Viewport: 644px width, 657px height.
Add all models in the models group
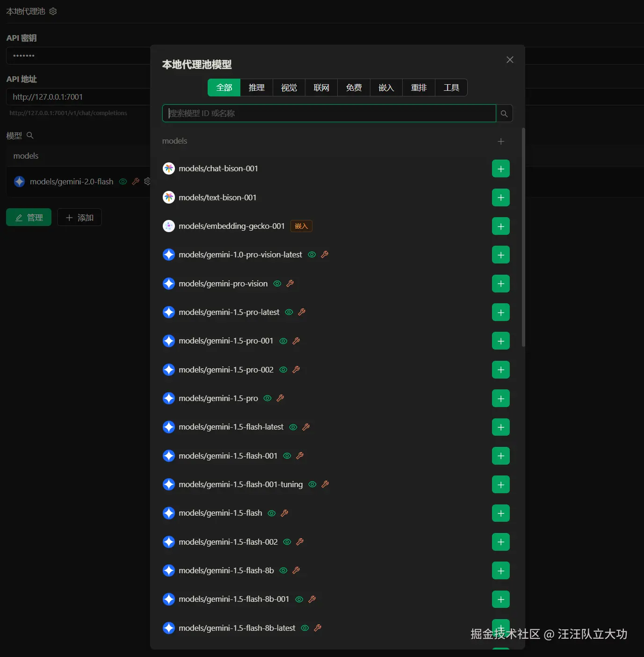(x=501, y=141)
